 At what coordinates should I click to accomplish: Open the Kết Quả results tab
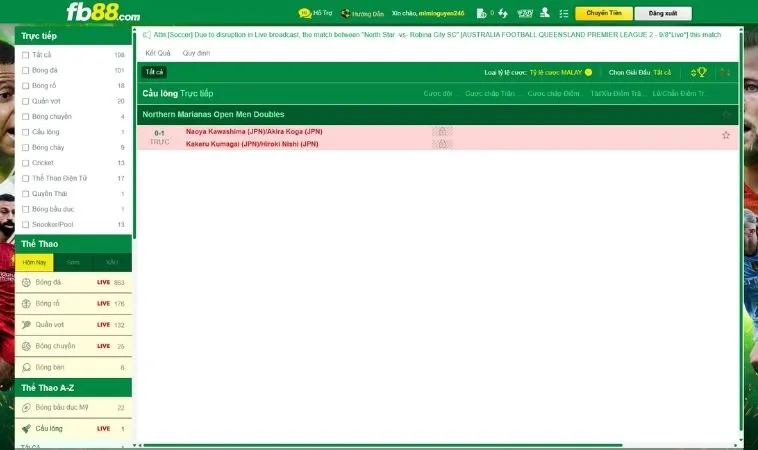(x=158, y=52)
